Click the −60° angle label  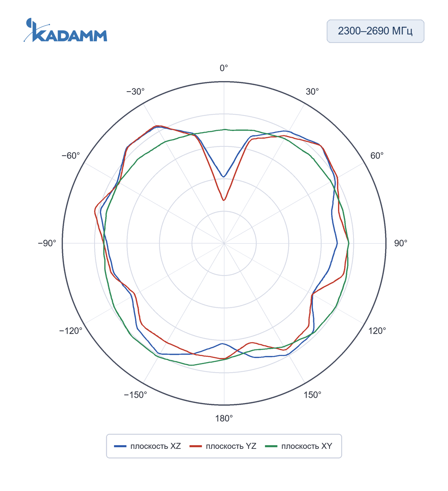(x=71, y=156)
